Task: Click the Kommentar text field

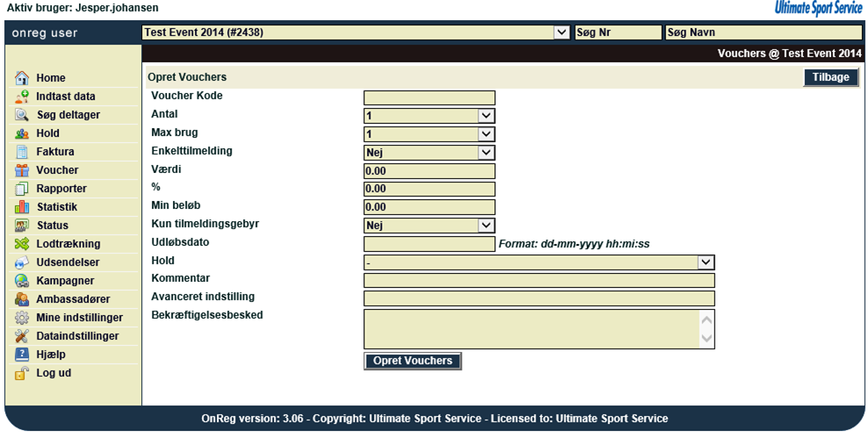Action: [x=539, y=281]
